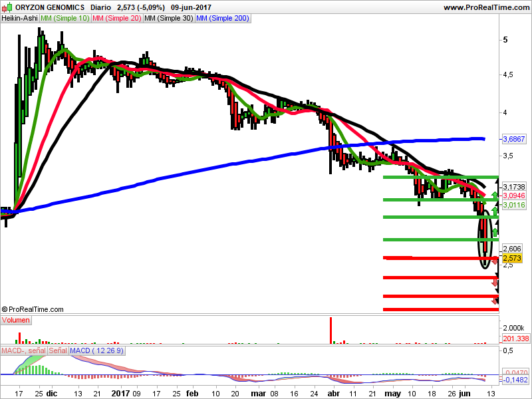Click the 2,606 price tag
Image resolution: width=532 pixels, height=399 pixels.
[512, 249]
